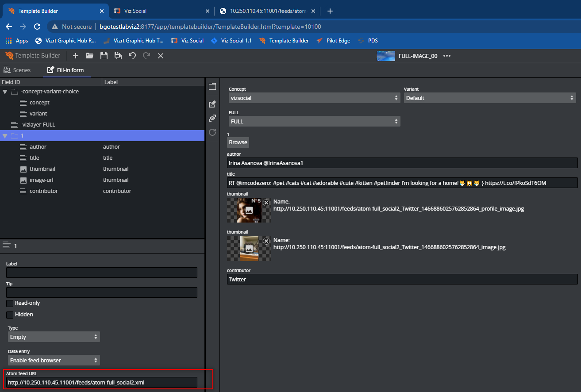Open the Variant dropdown showing Default

tap(490, 98)
